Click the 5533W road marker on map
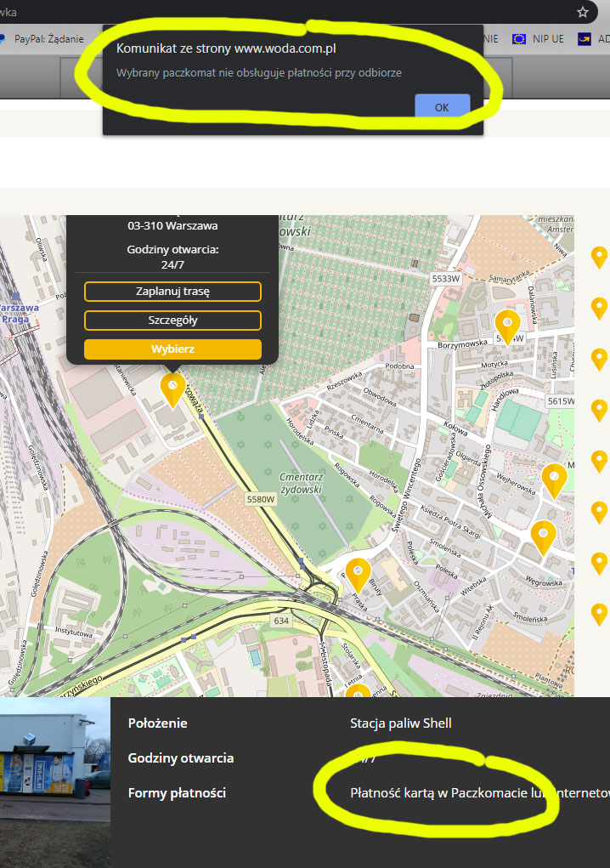The width and height of the screenshot is (610, 868). tap(446, 279)
